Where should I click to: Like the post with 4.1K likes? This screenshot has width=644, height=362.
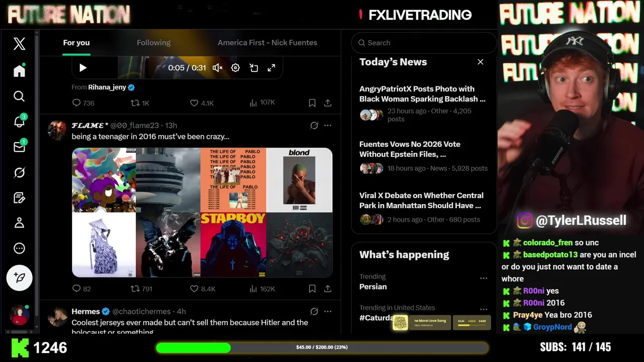[202, 103]
